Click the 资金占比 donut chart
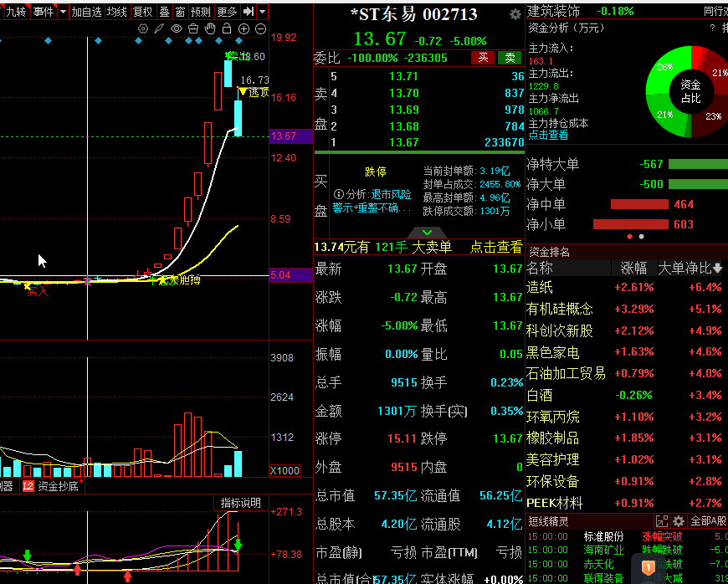Screen dimensions: 728x584 click(x=690, y=91)
